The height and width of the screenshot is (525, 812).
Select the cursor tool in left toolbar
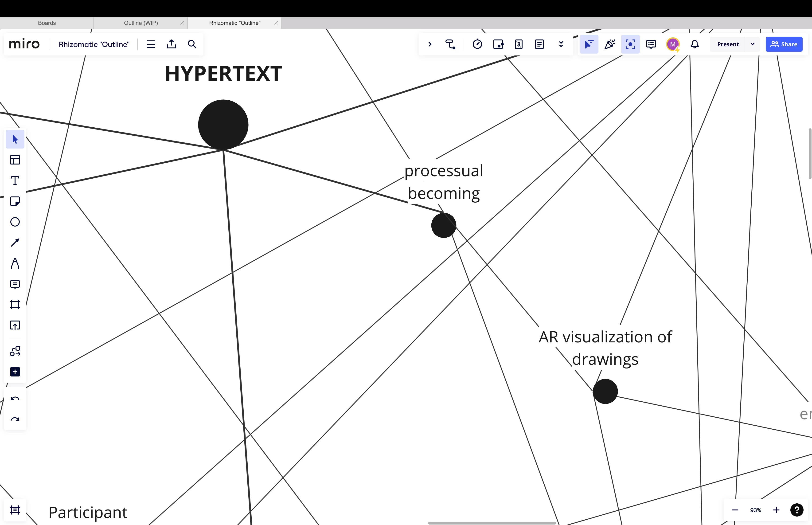tap(15, 139)
